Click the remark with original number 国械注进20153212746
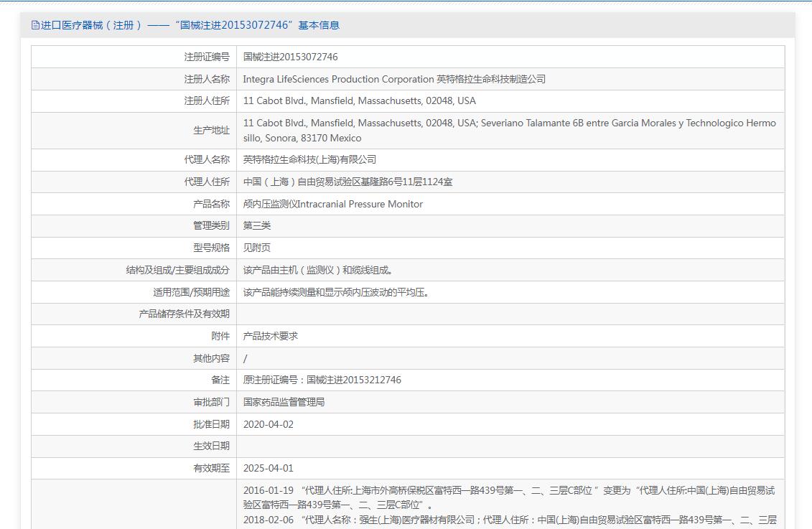812x529 pixels. coord(322,380)
